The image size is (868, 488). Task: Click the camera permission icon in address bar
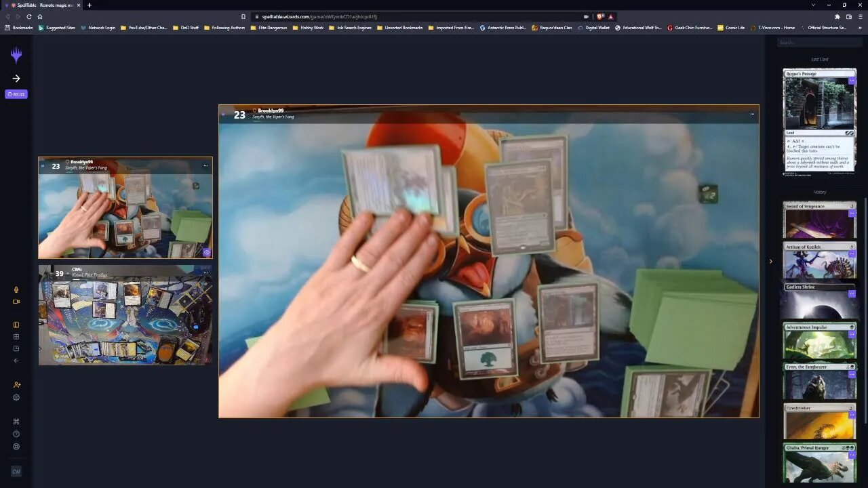[586, 16]
